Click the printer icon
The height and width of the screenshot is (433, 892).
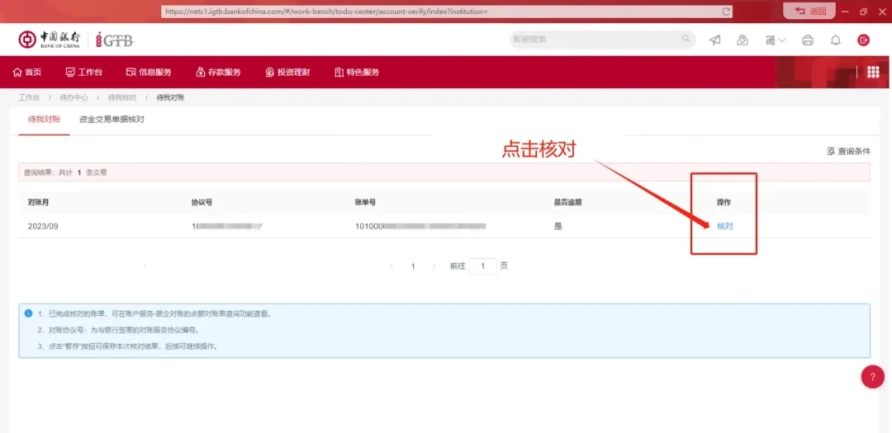[x=807, y=40]
